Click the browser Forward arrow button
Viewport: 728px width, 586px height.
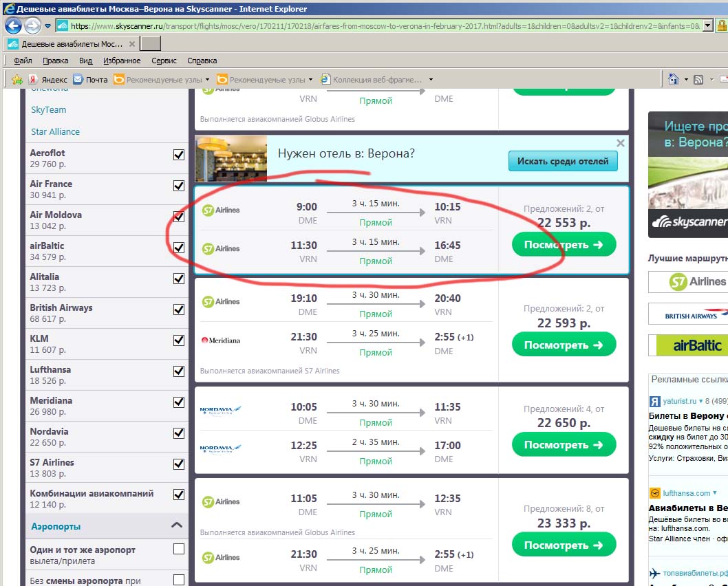(x=32, y=25)
